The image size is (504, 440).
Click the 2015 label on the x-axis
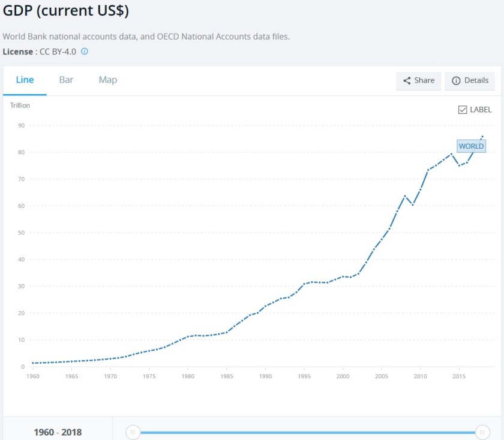pyautogui.click(x=459, y=376)
